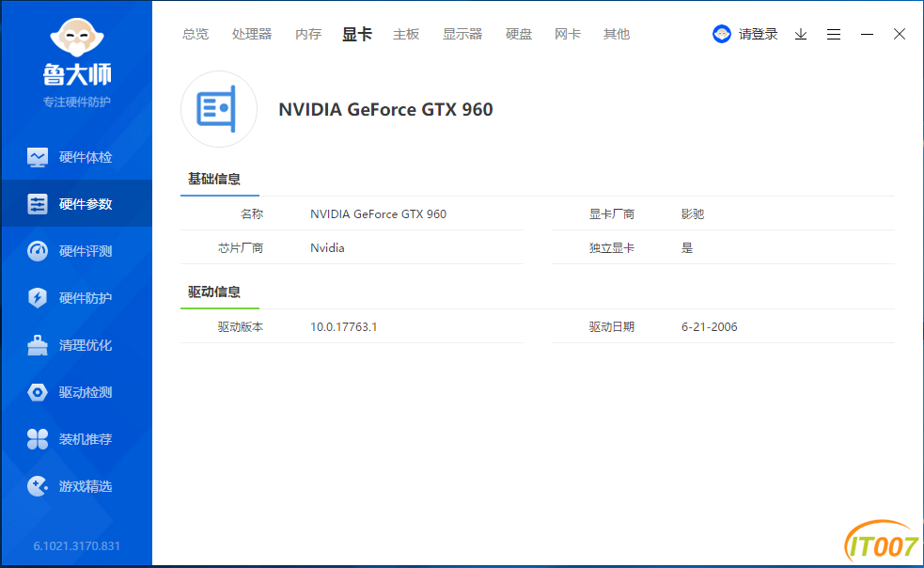924x568 pixels.
Task: Switch to the 处理器 tab
Action: pos(252,34)
